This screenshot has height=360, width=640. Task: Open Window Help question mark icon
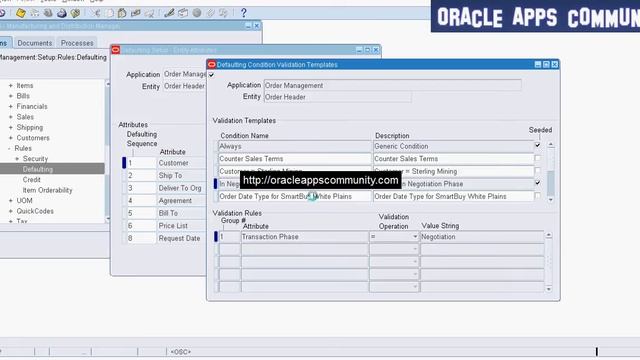coord(244,13)
